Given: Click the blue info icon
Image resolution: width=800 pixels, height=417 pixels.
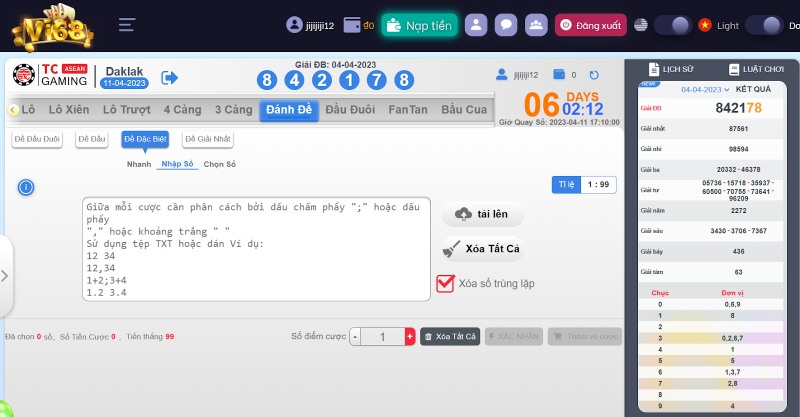Looking at the screenshot, I should point(26,187).
